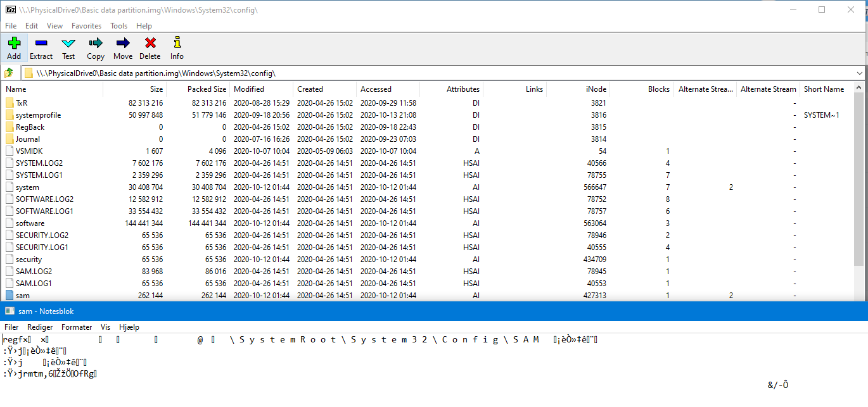Open the Tools menu
This screenshot has height=407, width=868.
pyautogui.click(x=118, y=26)
